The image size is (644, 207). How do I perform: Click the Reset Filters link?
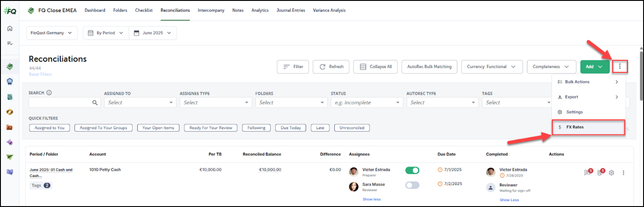click(x=40, y=75)
